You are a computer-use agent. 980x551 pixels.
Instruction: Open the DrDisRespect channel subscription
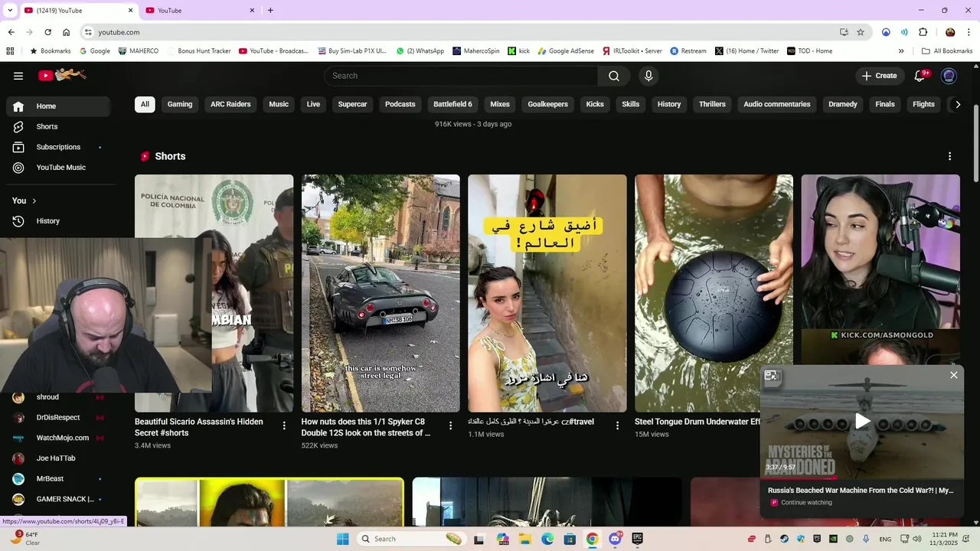tap(58, 418)
